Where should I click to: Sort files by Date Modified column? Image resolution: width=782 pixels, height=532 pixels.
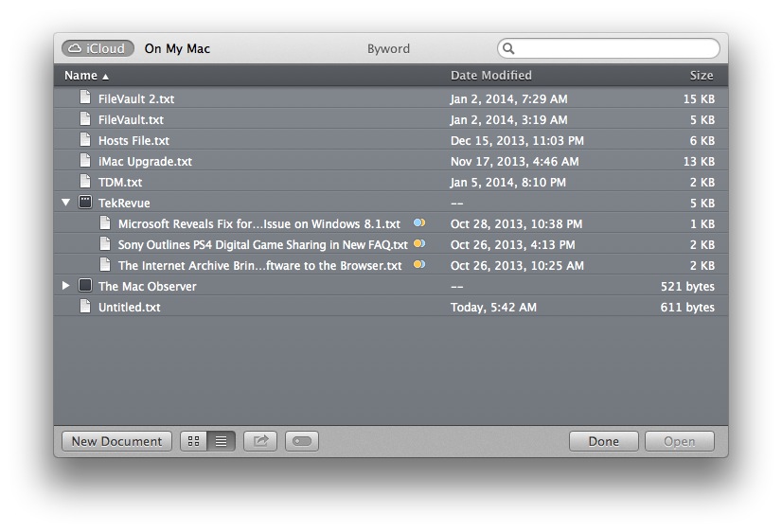click(490, 76)
